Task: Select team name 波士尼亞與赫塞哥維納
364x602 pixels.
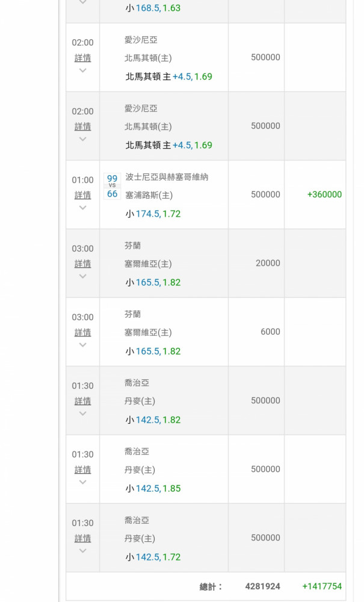Action: coord(167,177)
